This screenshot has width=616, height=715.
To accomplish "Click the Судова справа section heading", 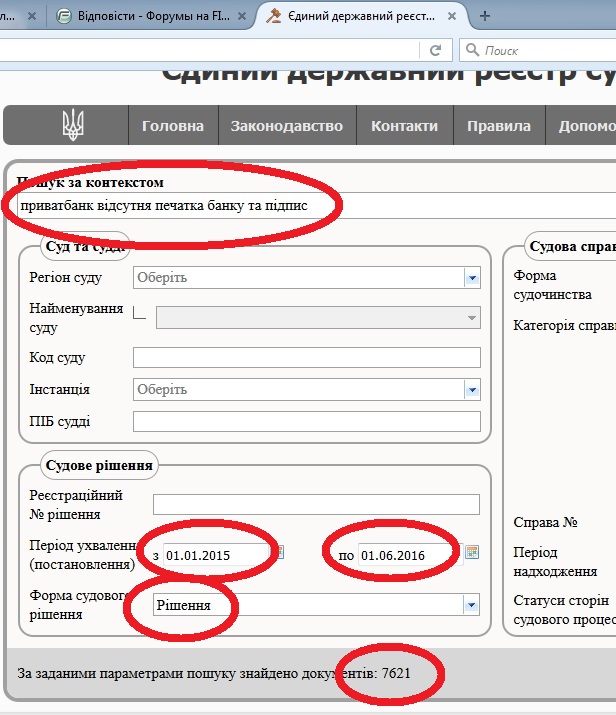I will tap(573, 246).
